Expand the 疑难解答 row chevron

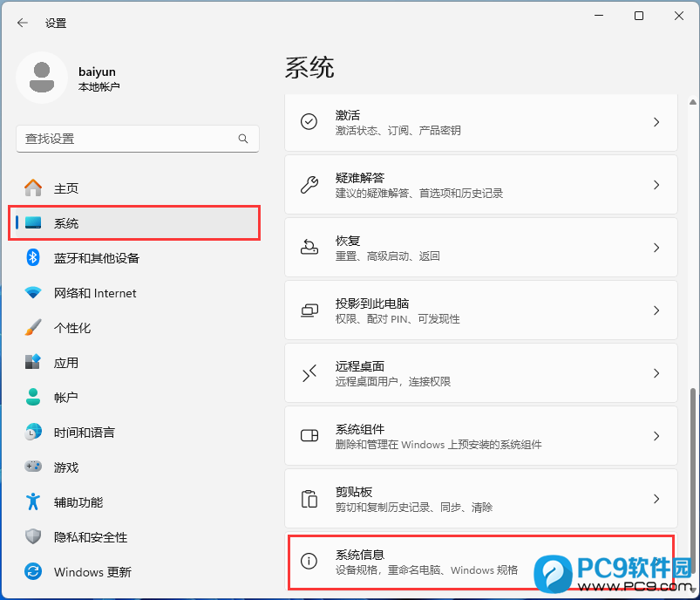tap(656, 185)
